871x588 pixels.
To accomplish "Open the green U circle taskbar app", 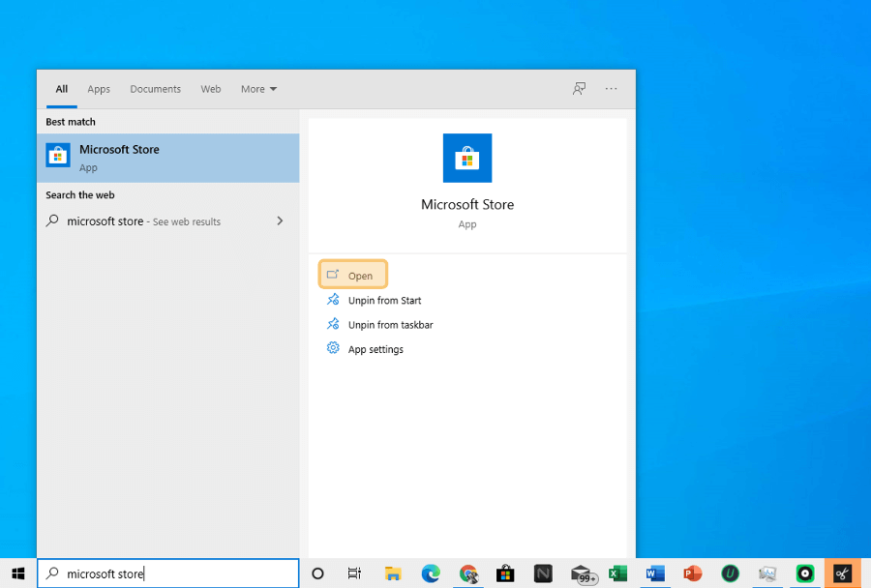I will click(730, 573).
